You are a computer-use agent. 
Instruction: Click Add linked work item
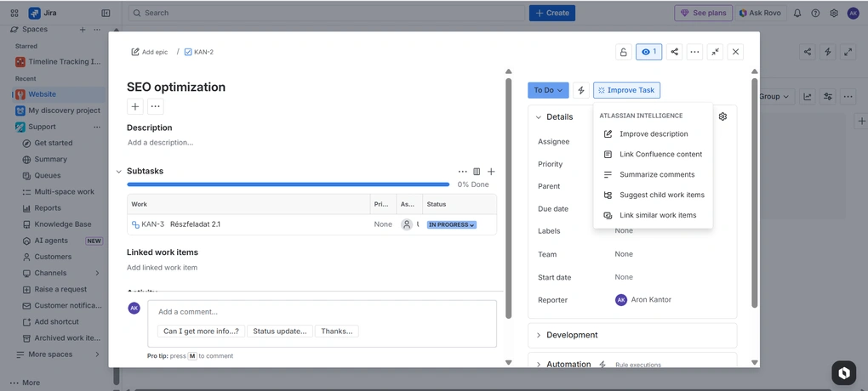click(x=163, y=268)
